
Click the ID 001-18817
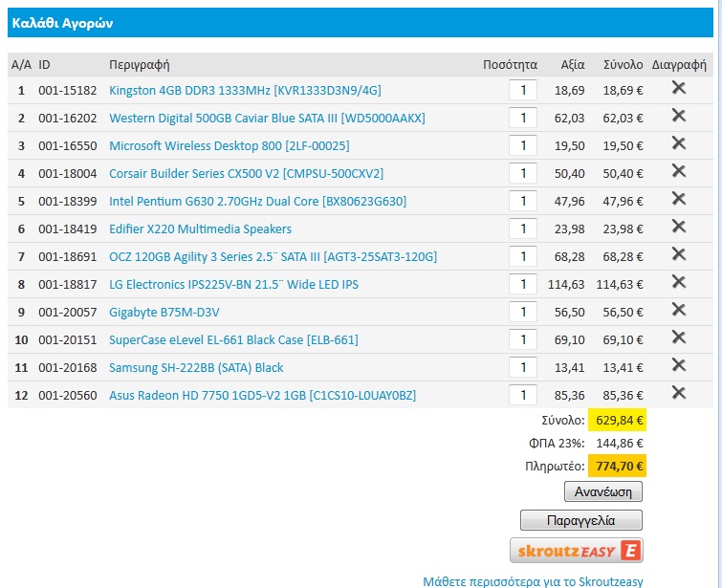click(68, 284)
